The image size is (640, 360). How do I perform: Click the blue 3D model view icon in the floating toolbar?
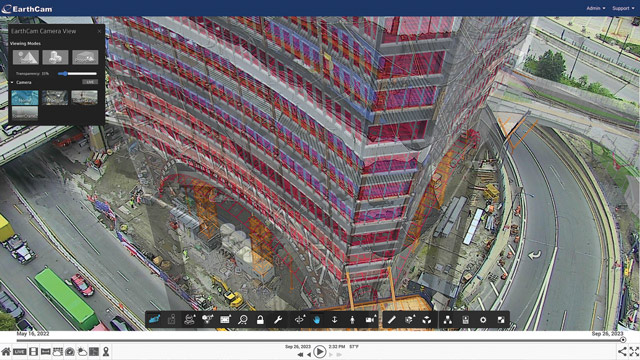154,320
